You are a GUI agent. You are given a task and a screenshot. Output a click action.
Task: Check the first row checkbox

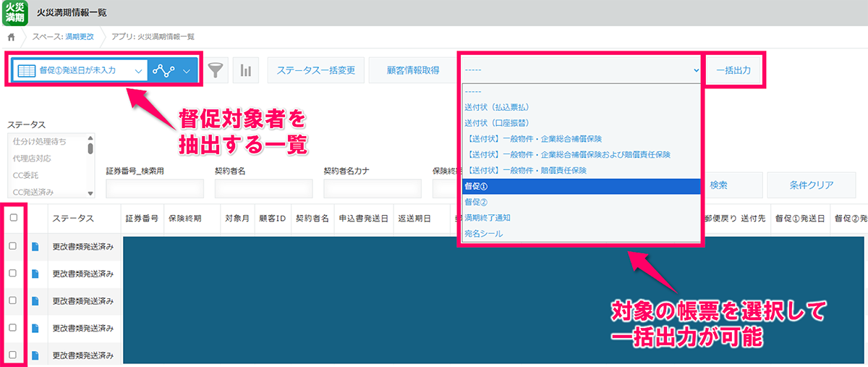click(13, 246)
